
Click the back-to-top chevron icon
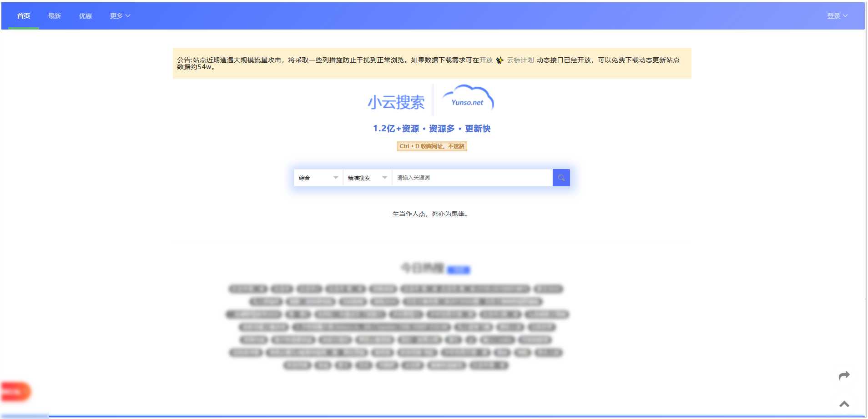[x=844, y=404]
